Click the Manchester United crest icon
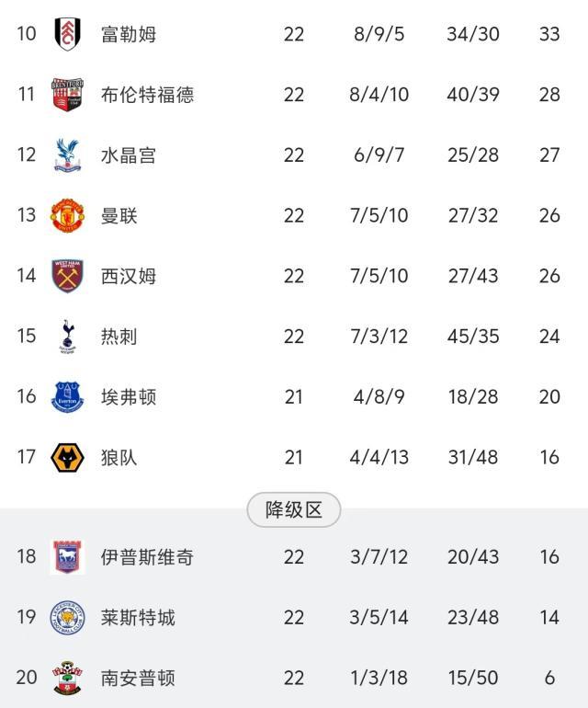The image size is (588, 708). (67, 216)
